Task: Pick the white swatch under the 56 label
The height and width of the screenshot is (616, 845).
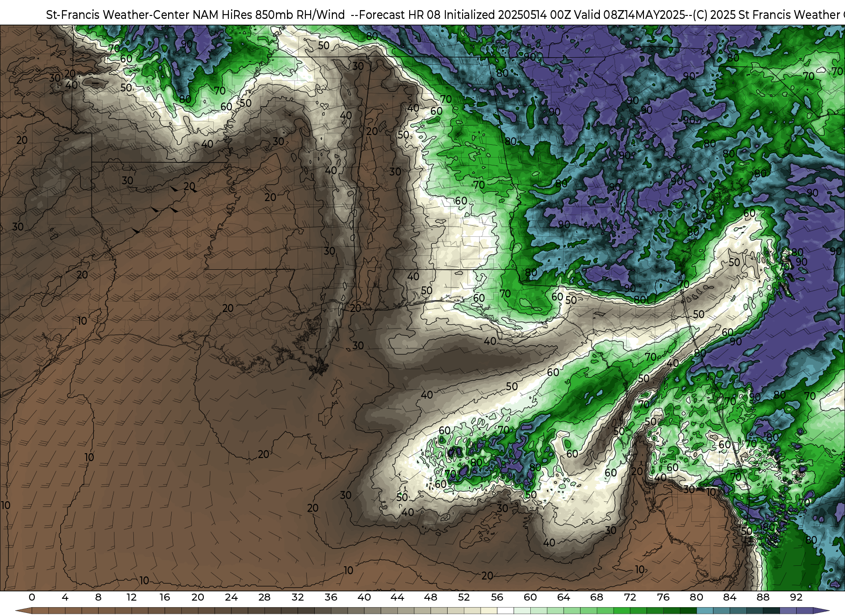Action: point(505,611)
